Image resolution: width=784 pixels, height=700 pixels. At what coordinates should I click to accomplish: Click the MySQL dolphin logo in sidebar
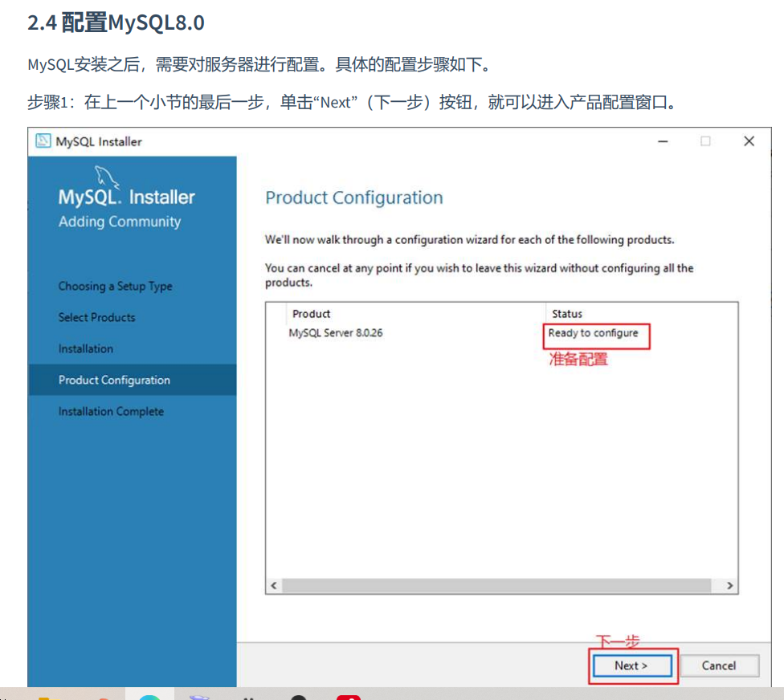click(x=107, y=177)
